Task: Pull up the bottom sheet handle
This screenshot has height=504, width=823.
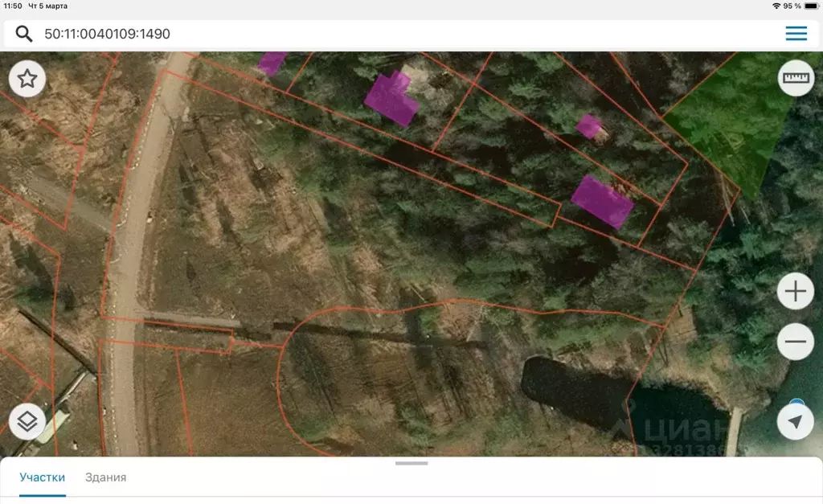Action: 411,463
